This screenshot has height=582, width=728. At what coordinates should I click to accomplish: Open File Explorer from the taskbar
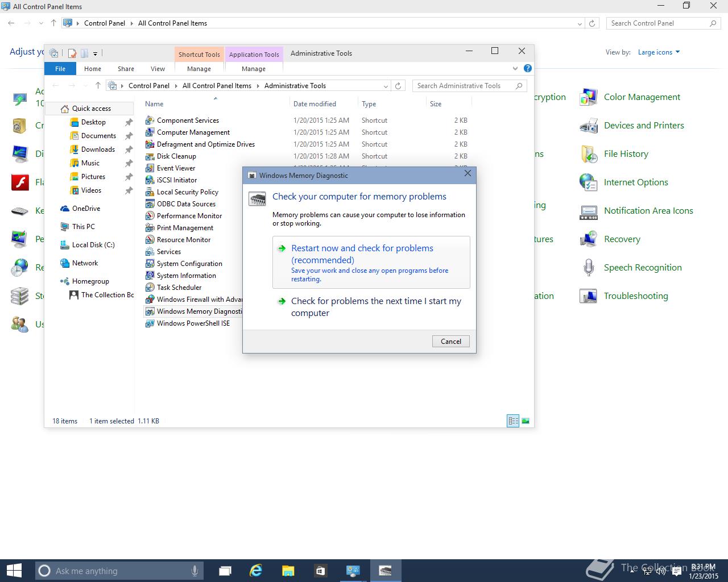coord(288,571)
